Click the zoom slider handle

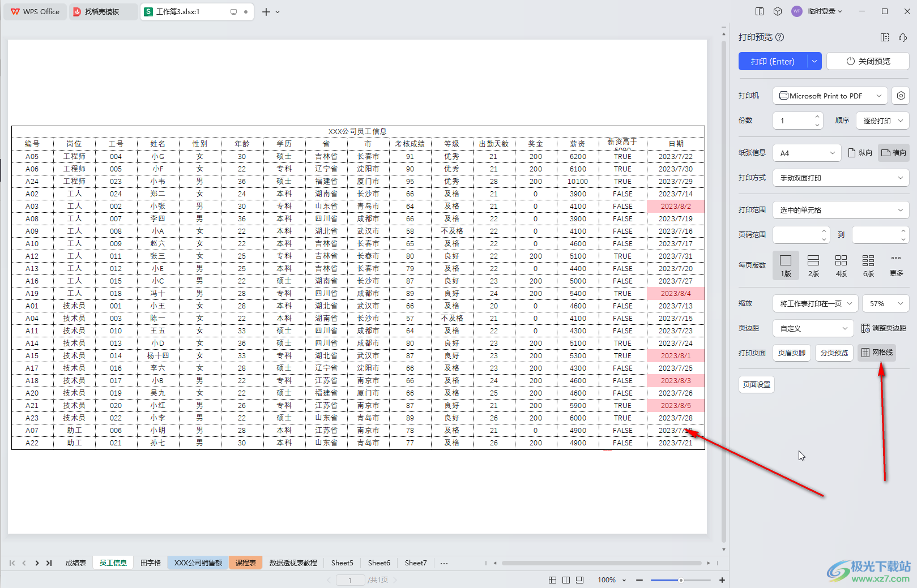click(681, 580)
